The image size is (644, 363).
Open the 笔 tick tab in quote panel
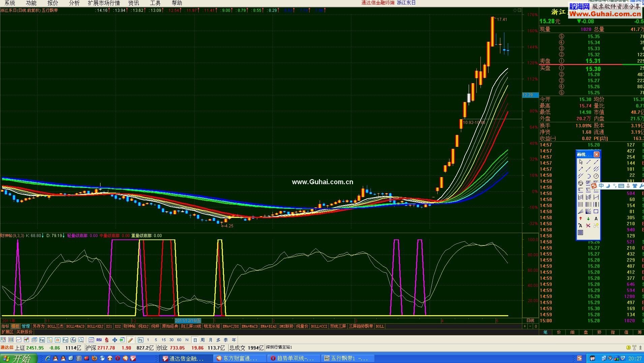pos(545,332)
